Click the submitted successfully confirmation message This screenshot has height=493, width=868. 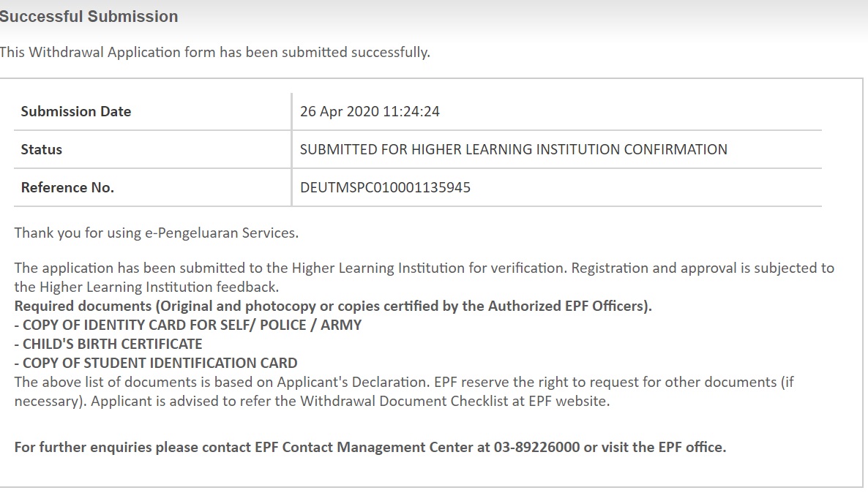pos(214,53)
